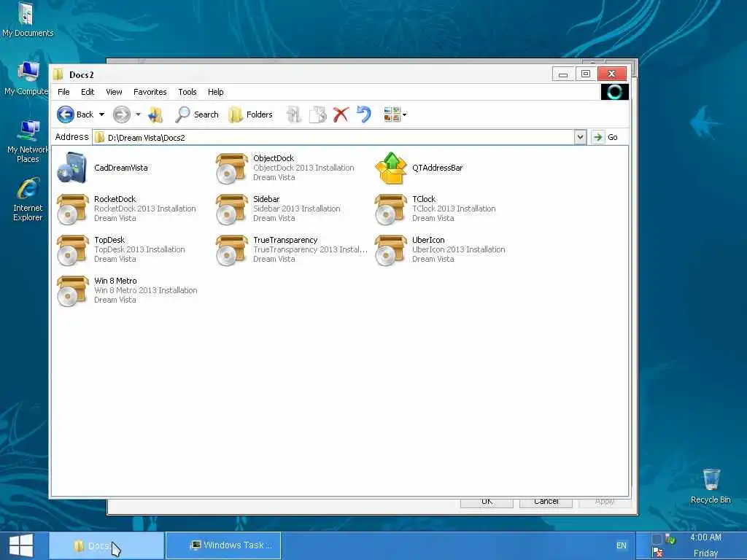Open the Forward history dropdown arrow
747x560 pixels.
tap(138, 114)
